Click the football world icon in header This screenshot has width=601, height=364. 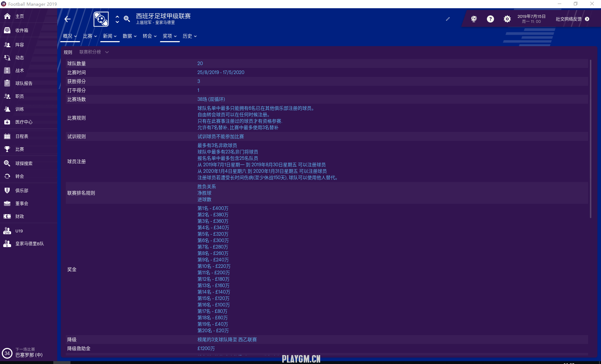(474, 19)
